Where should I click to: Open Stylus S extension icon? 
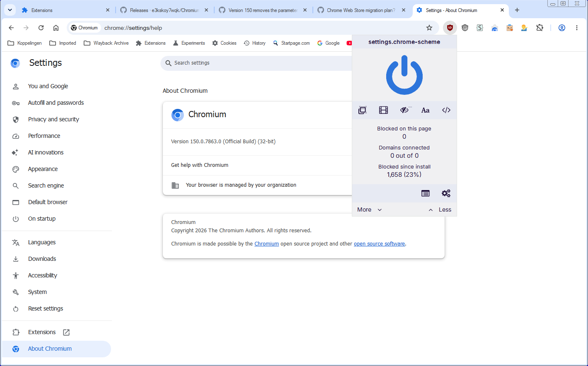[480, 28]
